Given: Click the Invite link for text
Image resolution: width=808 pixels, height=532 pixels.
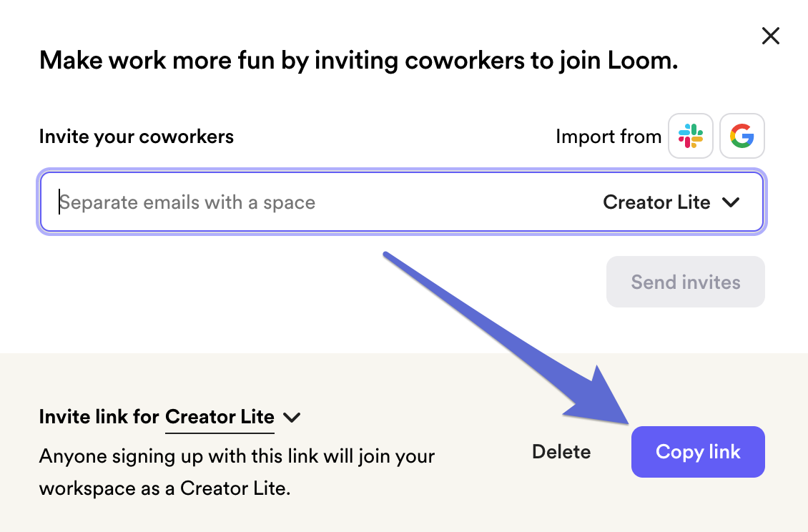Looking at the screenshot, I should click(x=99, y=417).
